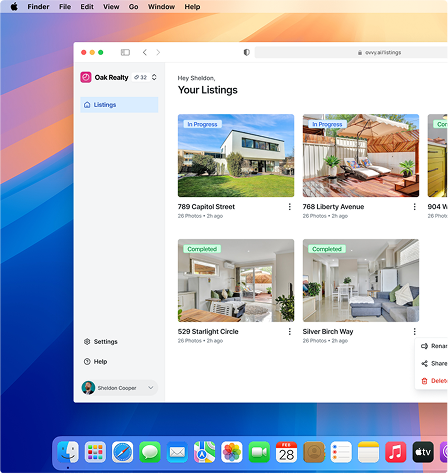The width and height of the screenshot is (448, 474).
Task: Open the Edit menu
Action: 87,7
